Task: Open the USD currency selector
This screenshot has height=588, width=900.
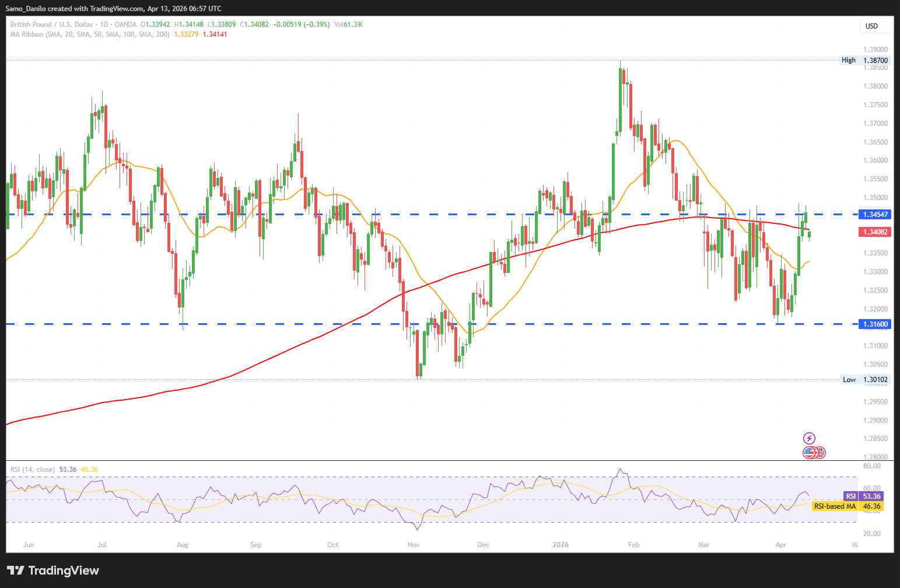Action: [875, 26]
